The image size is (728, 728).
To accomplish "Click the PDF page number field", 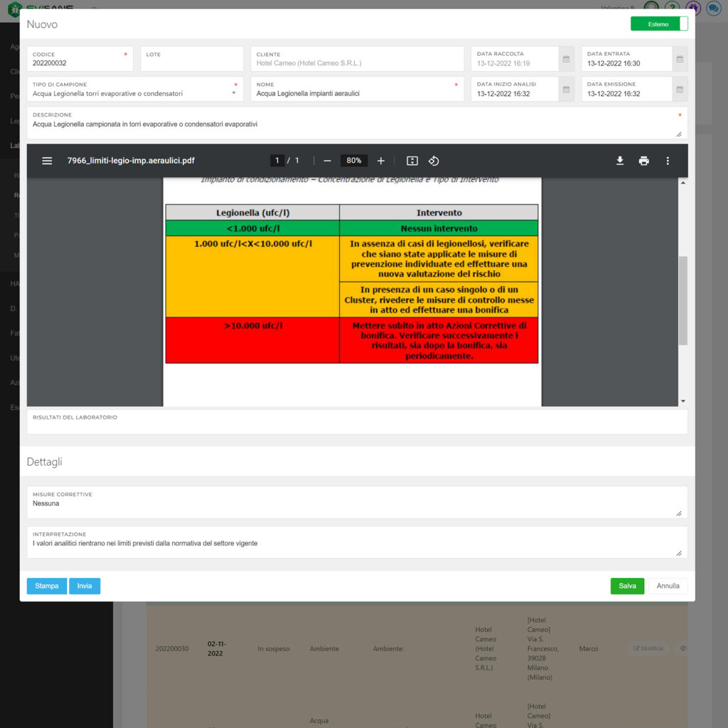I will point(277,161).
